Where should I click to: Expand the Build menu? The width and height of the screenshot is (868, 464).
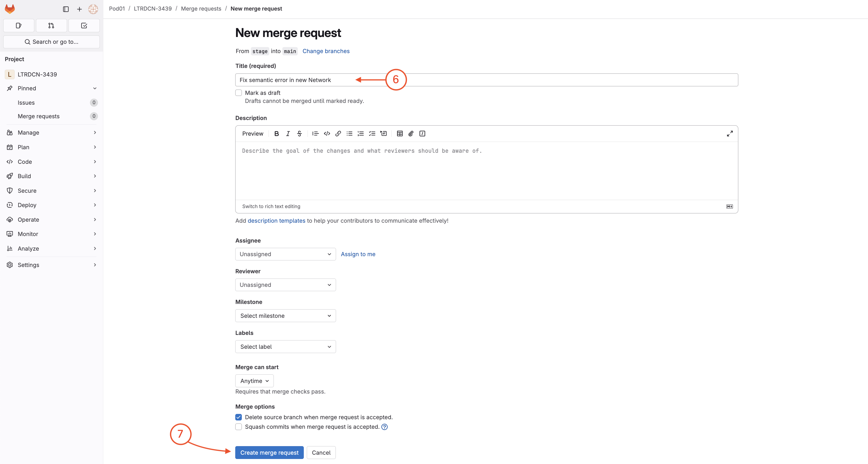(x=51, y=176)
